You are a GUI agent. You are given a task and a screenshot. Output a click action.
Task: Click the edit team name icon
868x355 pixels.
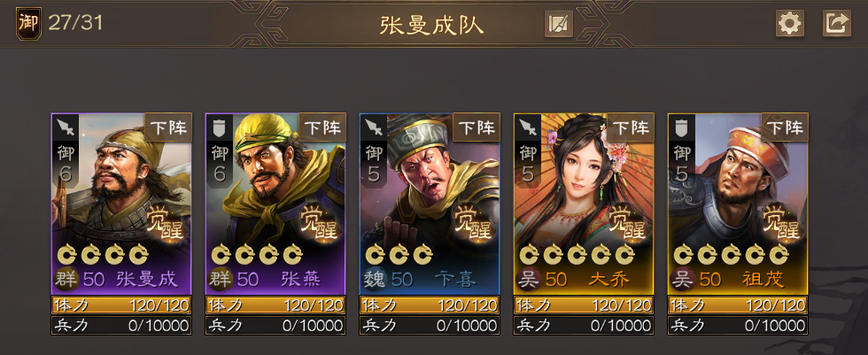(x=559, y=24)
